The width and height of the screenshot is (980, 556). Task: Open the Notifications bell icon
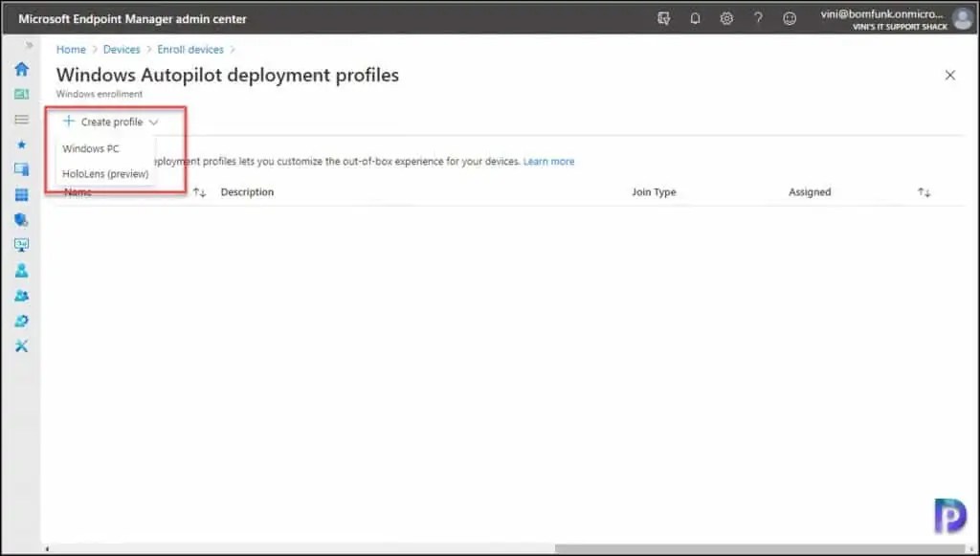click(695, 17)
